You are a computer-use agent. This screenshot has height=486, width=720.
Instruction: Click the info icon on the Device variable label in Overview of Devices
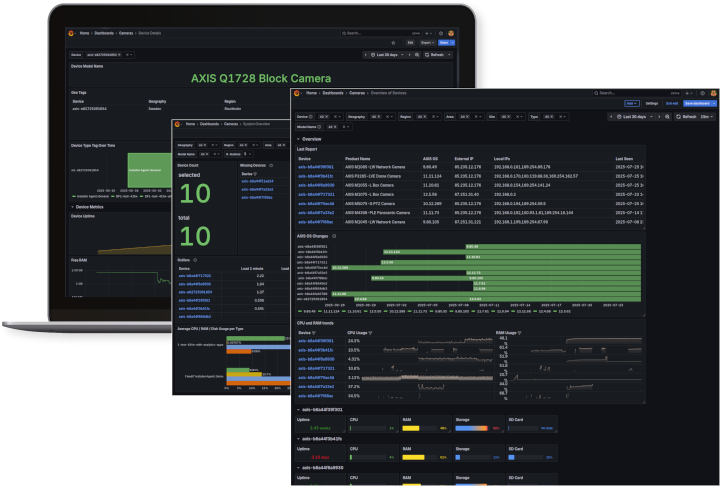pyautogui.click(x=311, y=117)
